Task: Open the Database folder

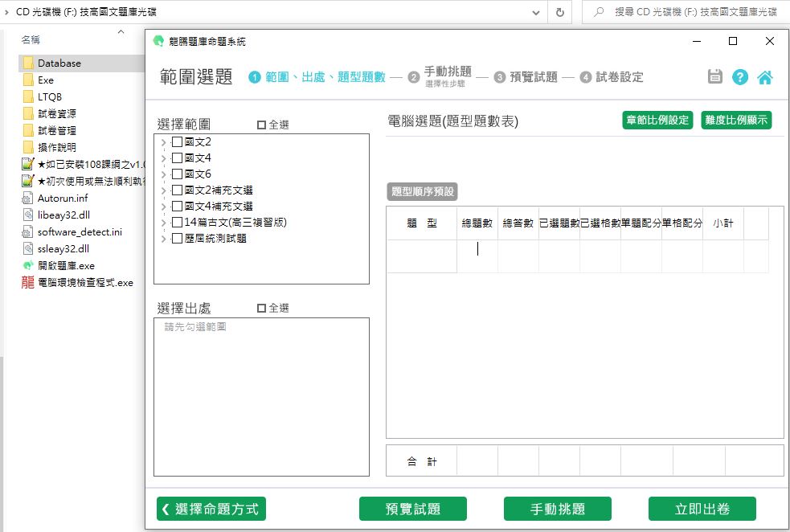Action: tap(59, 63)
